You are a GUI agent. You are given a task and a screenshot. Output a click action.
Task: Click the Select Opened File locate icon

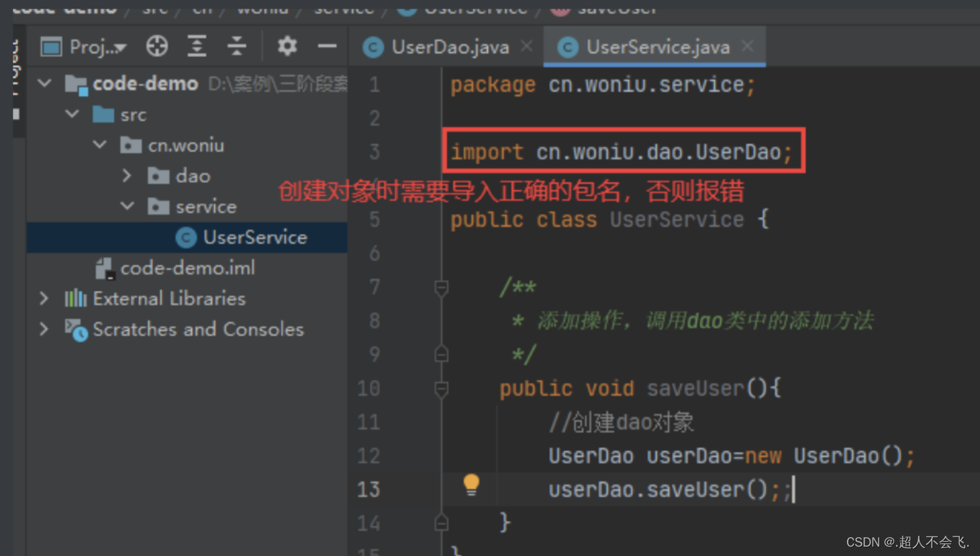(157, 46)
